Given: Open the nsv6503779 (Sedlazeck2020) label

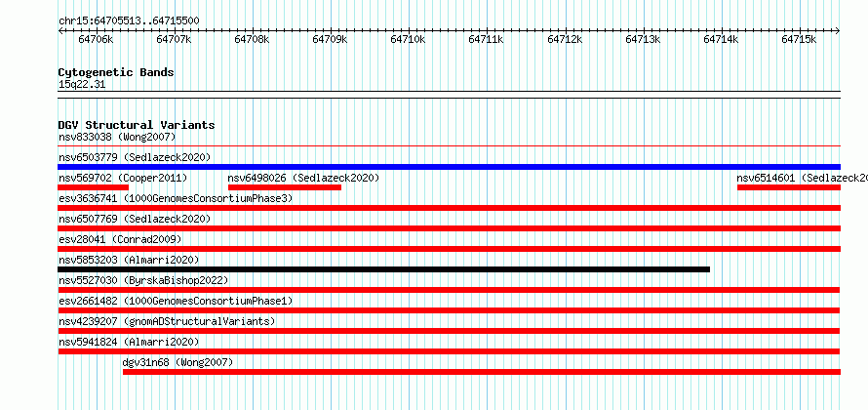Looking at the screenshot, I should click(x=135, y=157).
